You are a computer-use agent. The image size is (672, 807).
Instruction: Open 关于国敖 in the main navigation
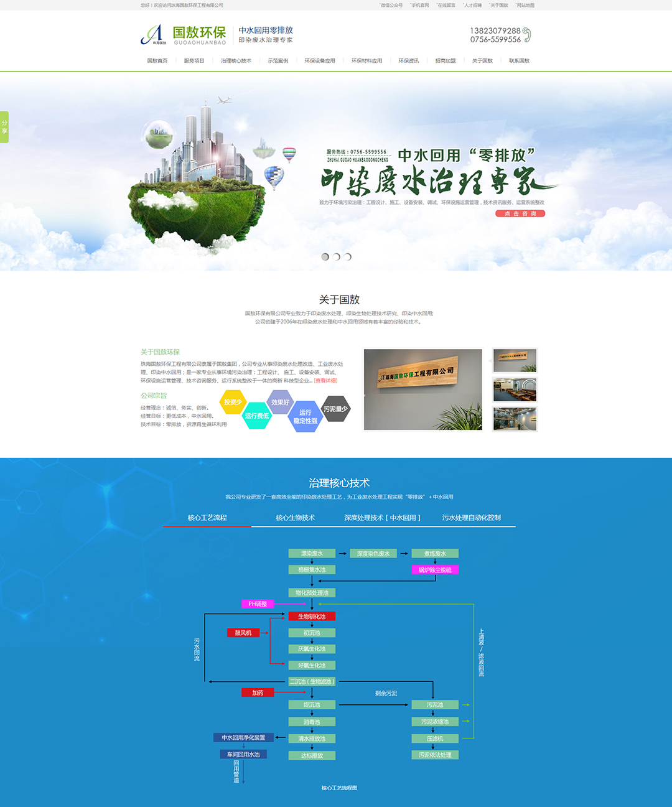482,61
